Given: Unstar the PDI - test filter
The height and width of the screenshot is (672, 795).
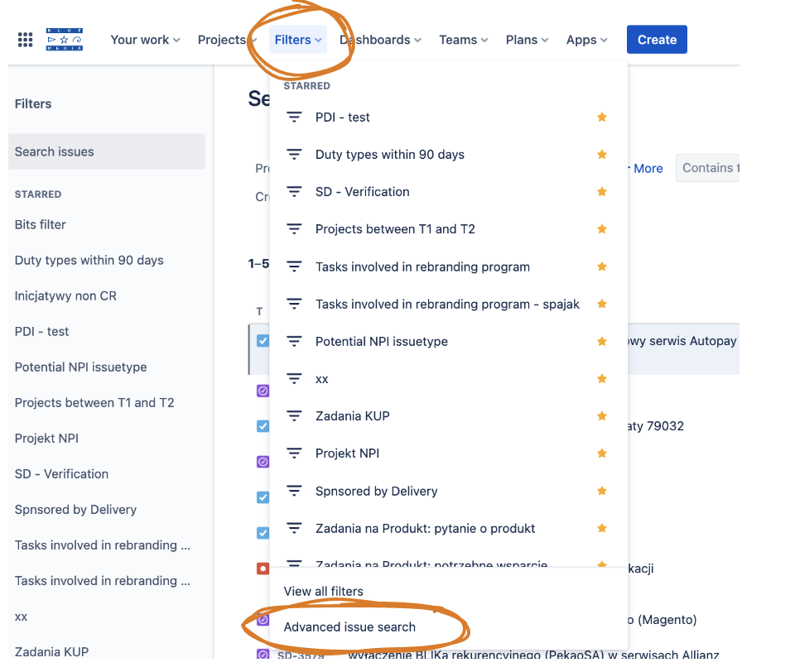Looking at the screenshot, I should pos(602,118).
